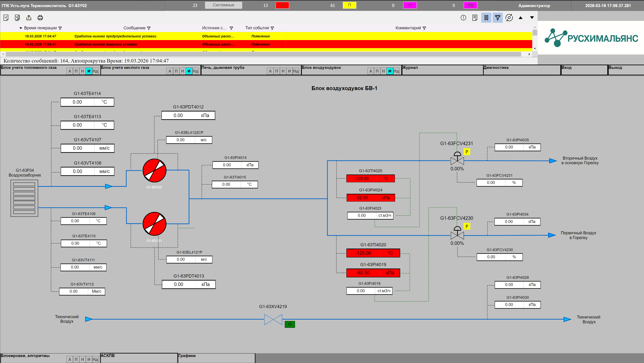
Task: Click journal vertical scrollbar down arrow
Action: click(x=535, y=49)
